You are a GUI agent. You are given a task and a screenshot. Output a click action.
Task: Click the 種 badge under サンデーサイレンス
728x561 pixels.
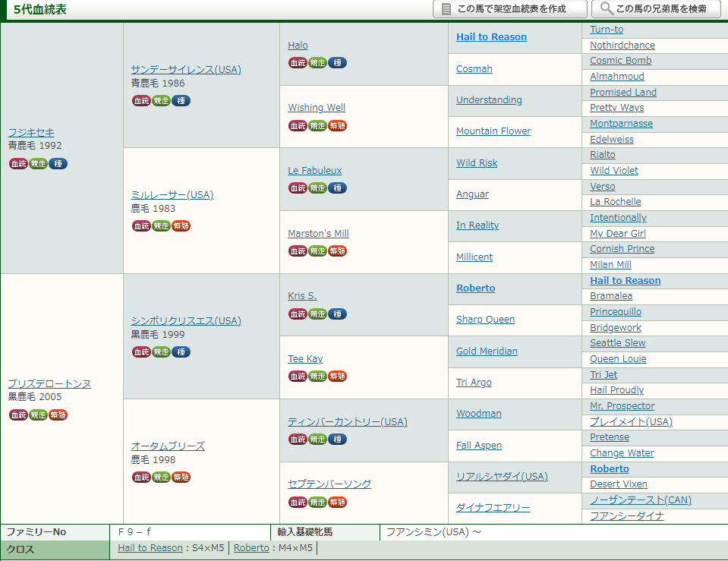coord(181,101)
